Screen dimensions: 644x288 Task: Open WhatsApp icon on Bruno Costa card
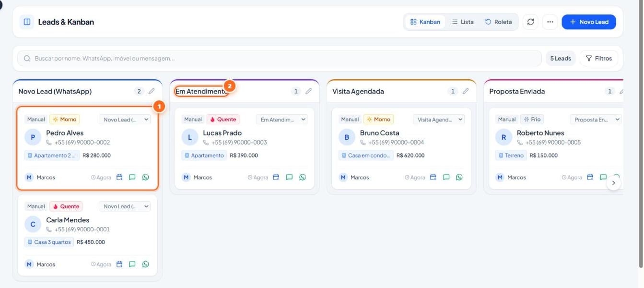[x=459, y=177]
